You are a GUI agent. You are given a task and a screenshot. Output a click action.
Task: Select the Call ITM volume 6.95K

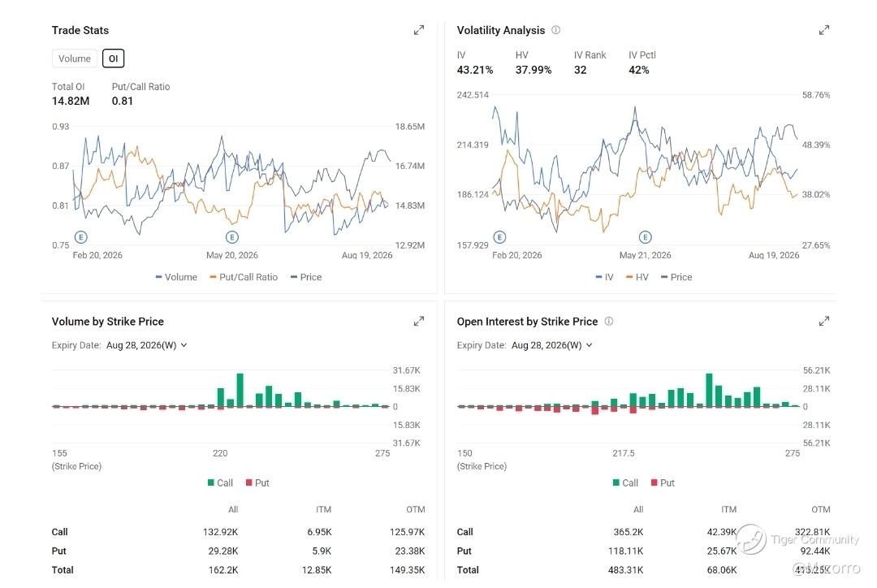pyautogui.click(x=319, y=532)
